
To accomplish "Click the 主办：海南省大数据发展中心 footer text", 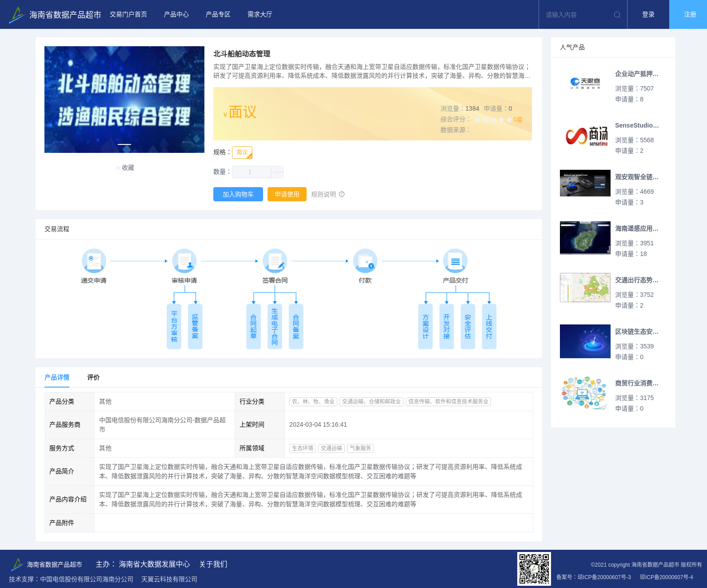I will (143, 564).
